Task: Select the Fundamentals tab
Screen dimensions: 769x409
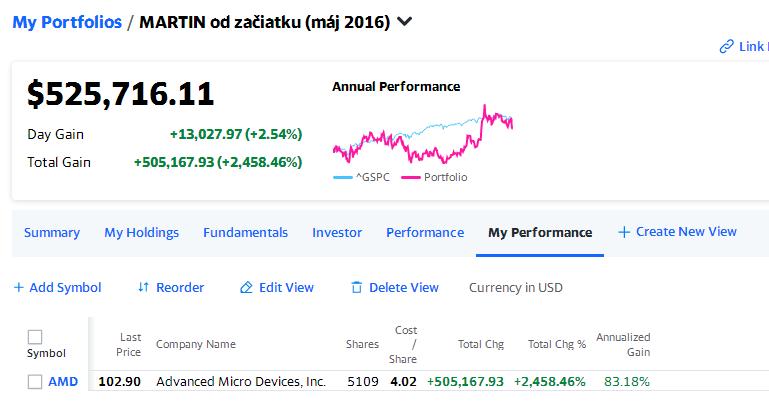Action: [x=246, y=232]
